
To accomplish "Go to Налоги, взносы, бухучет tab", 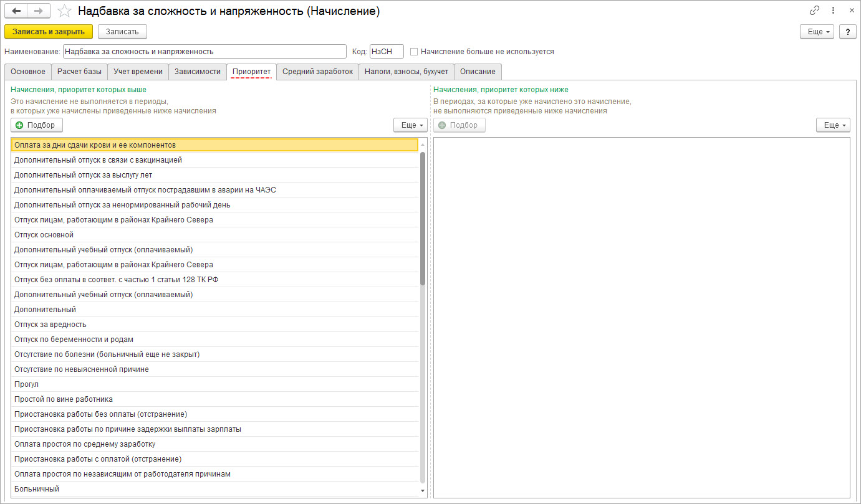I will [x=406, y=72].
